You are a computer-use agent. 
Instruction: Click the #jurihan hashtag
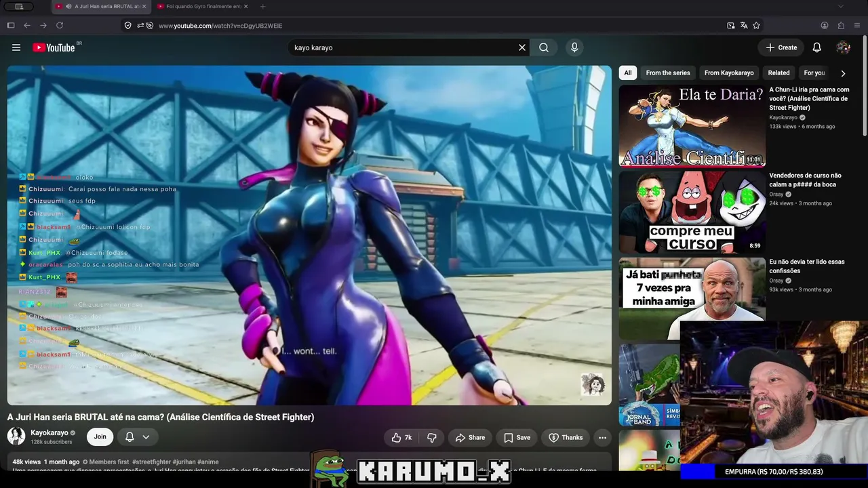184,462
